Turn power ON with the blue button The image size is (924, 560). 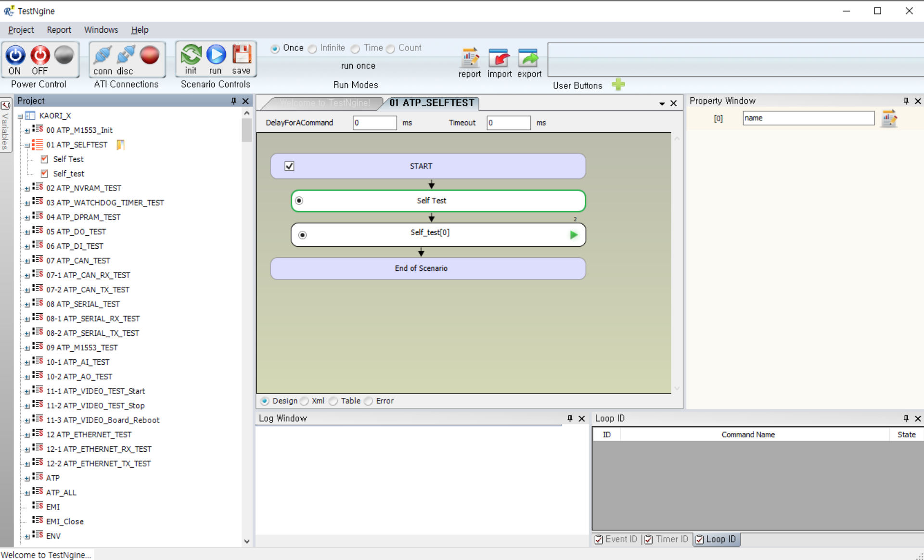[15, 55]
